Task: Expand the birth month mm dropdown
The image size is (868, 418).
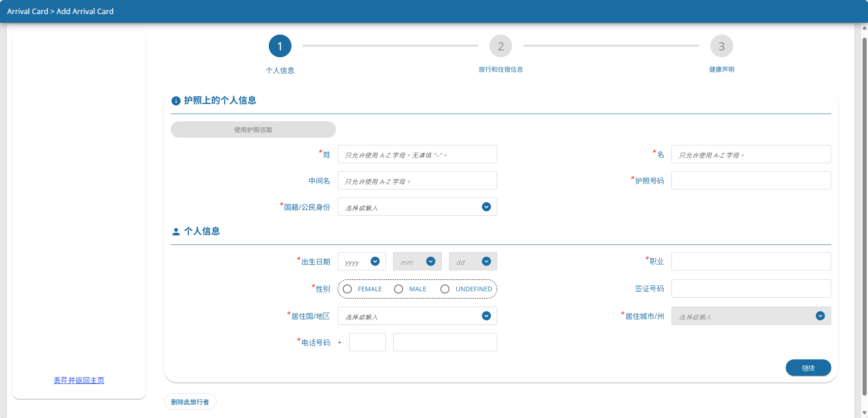Action: pos(431,261)
